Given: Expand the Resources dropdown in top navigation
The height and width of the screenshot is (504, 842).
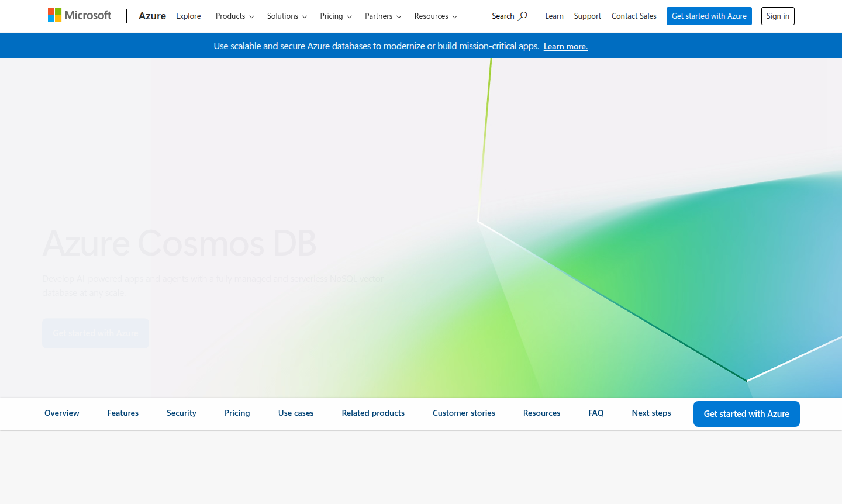Looking at the screenshot, I should [435, 16].
